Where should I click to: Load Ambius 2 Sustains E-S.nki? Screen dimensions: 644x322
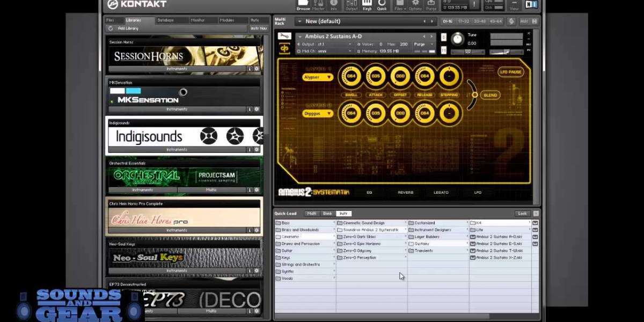pos(500,244)
